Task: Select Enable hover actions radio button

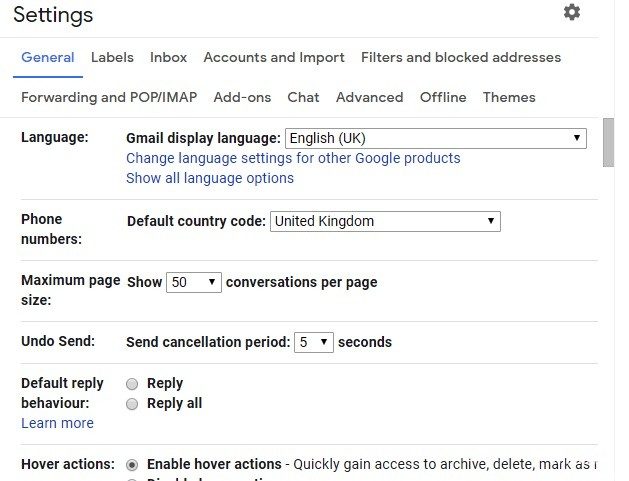Action: (132, 465)
